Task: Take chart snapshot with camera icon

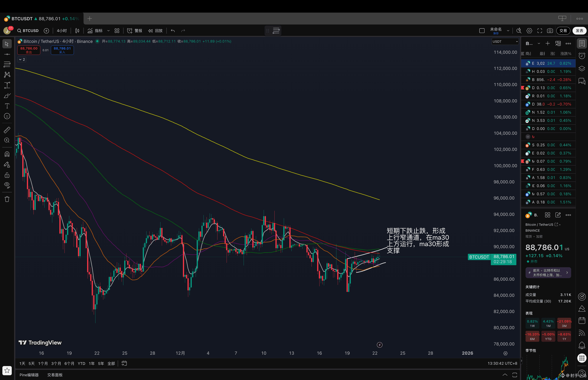Action: tap(550, 31)
